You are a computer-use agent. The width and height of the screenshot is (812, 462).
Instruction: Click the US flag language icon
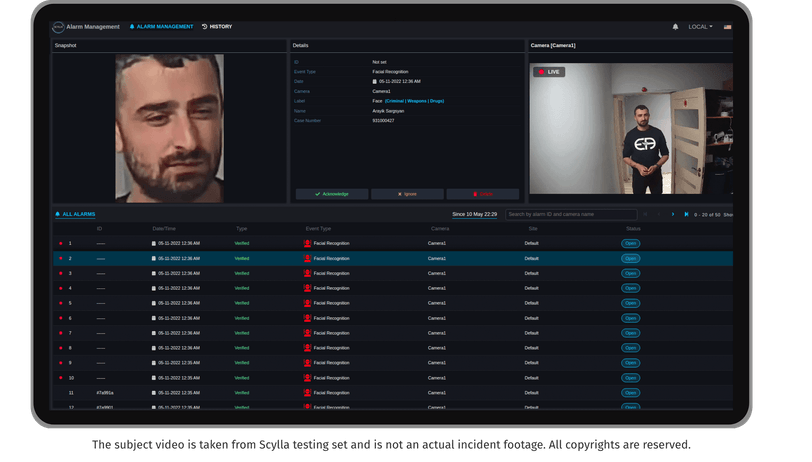pyautogui.click(x=728, y=27)
